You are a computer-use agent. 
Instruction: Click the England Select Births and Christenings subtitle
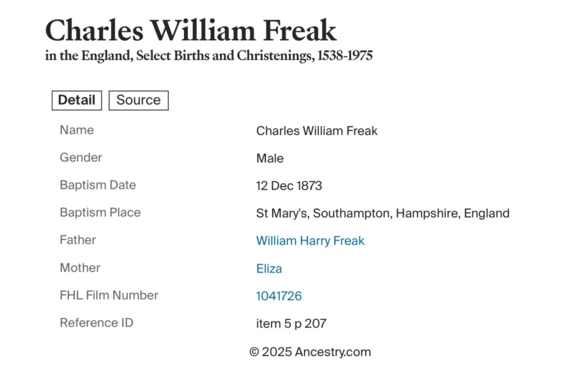pos(209,56)
